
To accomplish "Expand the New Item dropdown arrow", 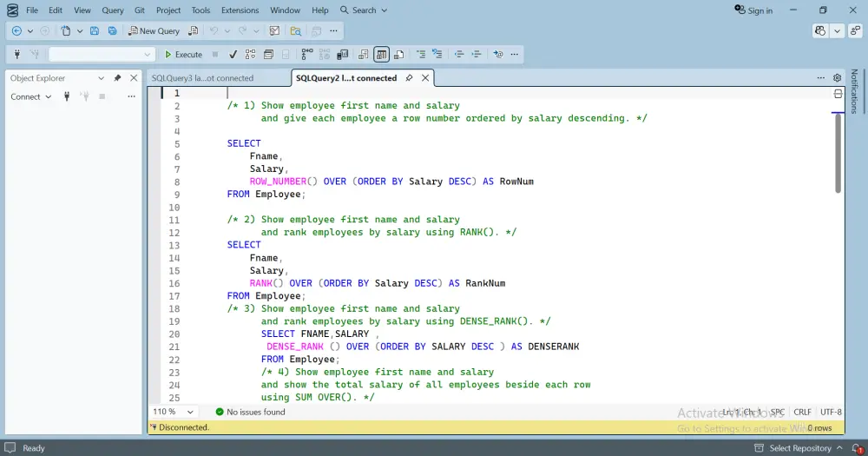I will (x=80, y=31).
